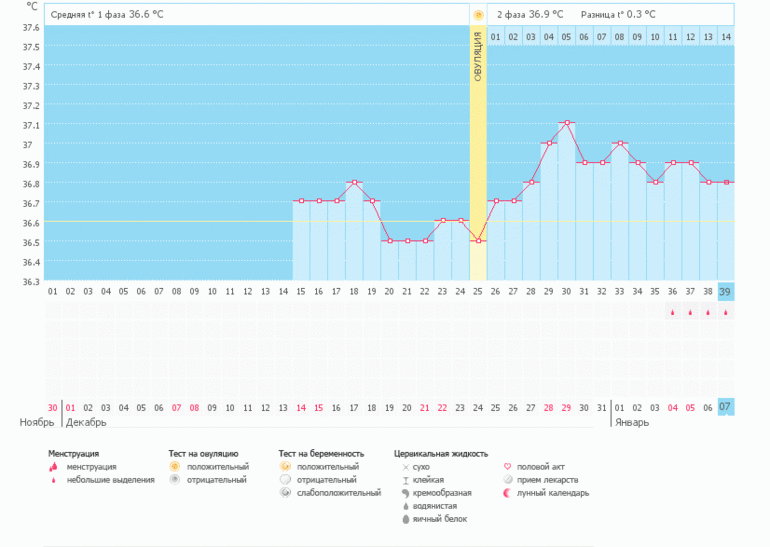The height and width of the screenshot is (547, 770).
Task: Click the ovulation sun icon above the yellow column
Action: (478, 15)
